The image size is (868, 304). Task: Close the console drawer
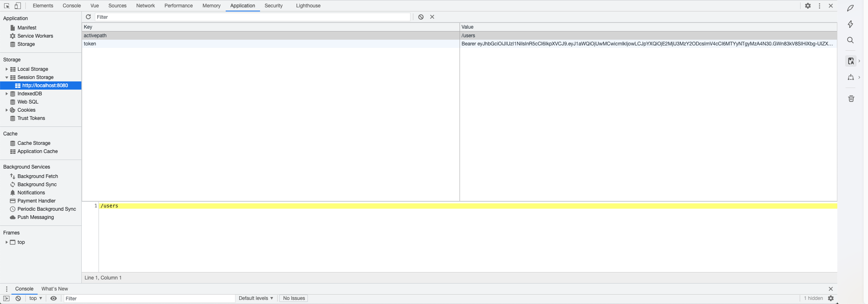tap(831, 289)
